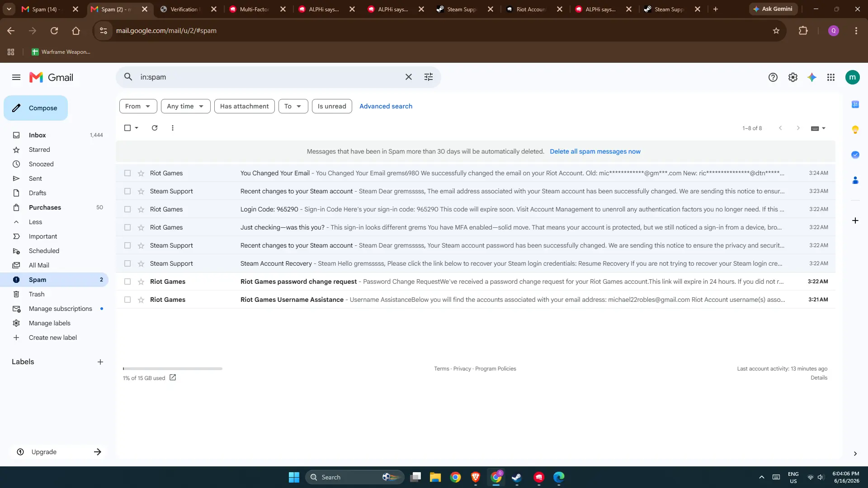
Task: Go to the browser home page
Action: [76, 31]
